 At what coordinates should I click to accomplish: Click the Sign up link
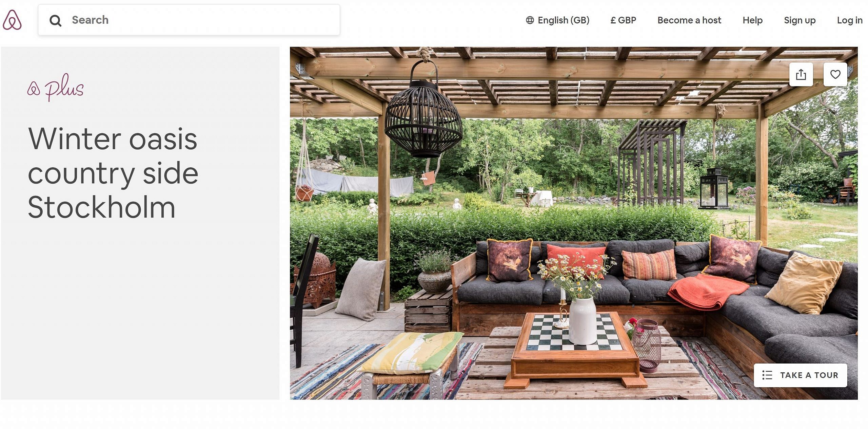800,20
